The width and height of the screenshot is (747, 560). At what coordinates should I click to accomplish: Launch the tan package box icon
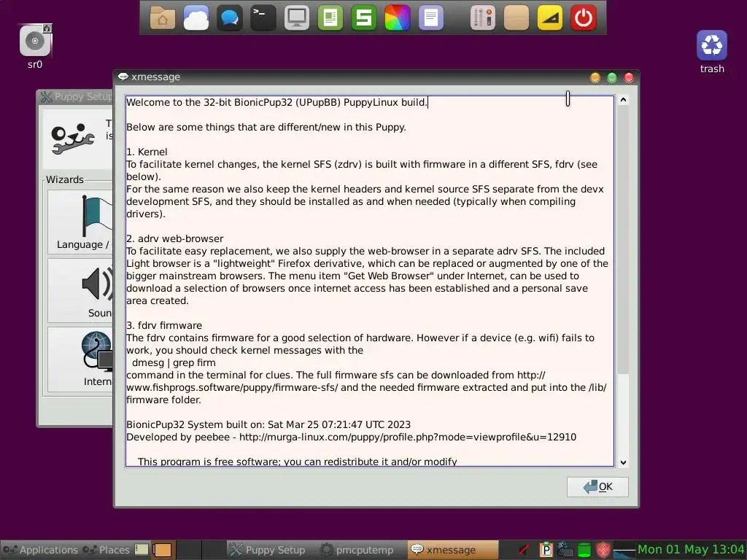click(516, 18)
